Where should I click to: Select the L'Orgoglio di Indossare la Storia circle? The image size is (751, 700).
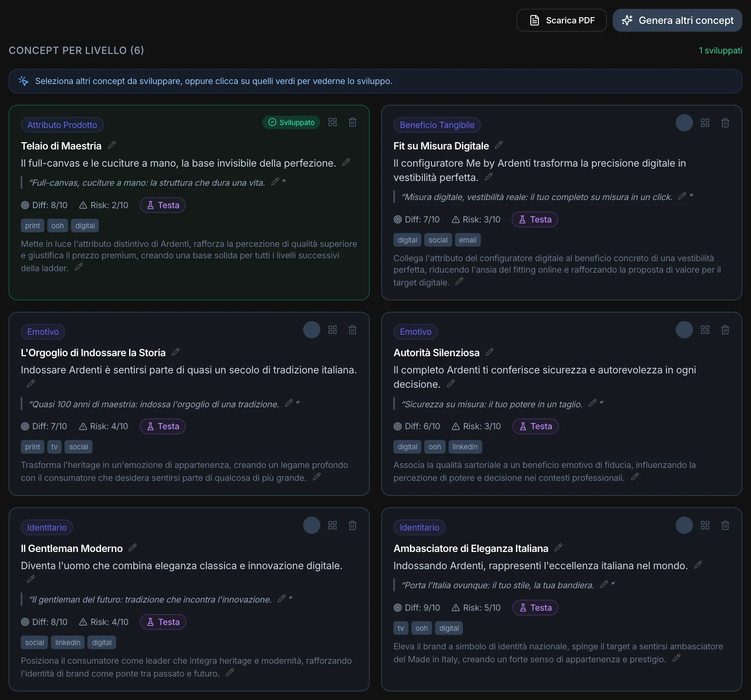coord(311,330)
